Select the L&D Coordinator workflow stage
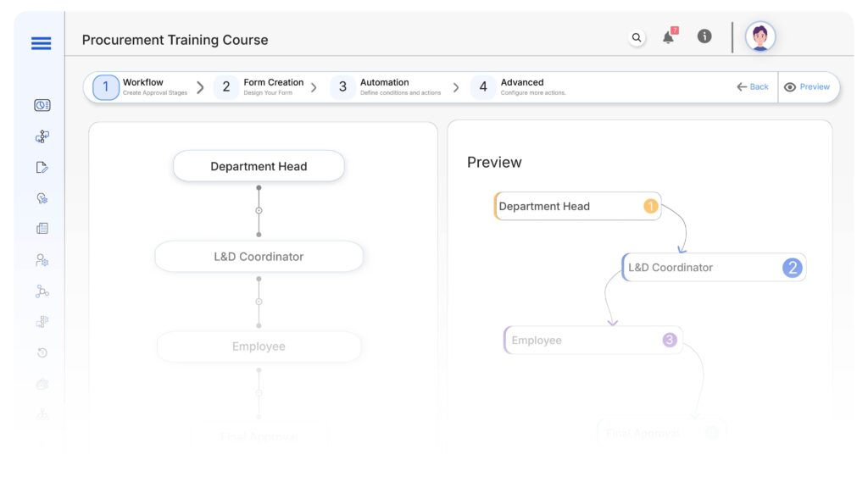Viewport: 868px width, 488px height. point(259,257)
